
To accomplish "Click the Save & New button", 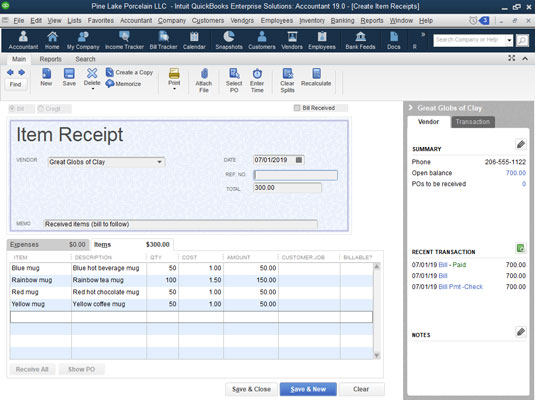I will point(308,389).
